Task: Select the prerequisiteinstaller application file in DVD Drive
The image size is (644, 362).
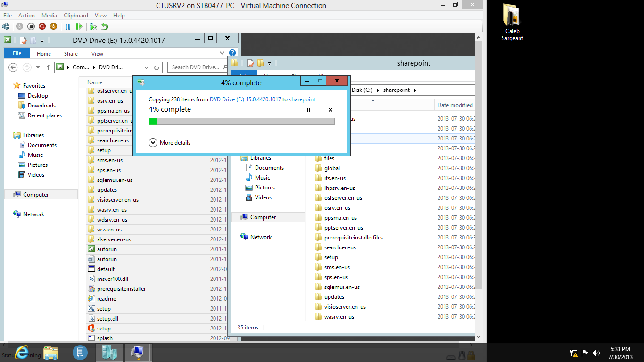Action: [121, 289]
